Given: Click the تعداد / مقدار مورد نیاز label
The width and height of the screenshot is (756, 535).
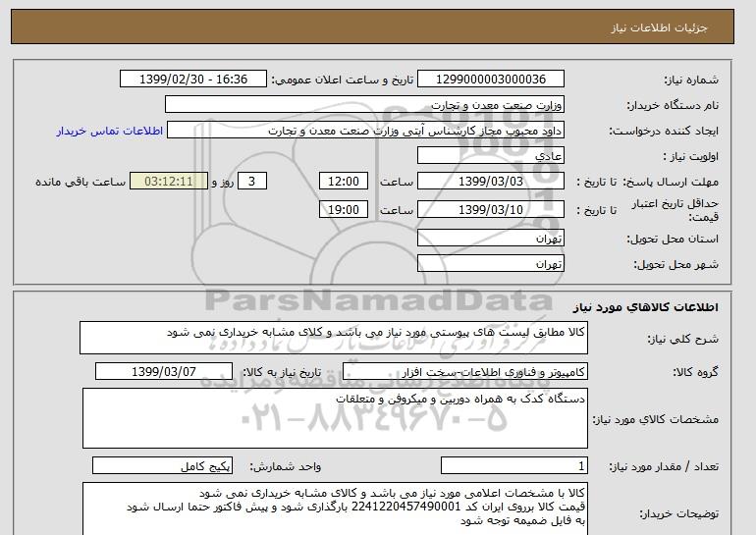Looking at the screenshot, I should pyautogui.click(x=664, y=466).
